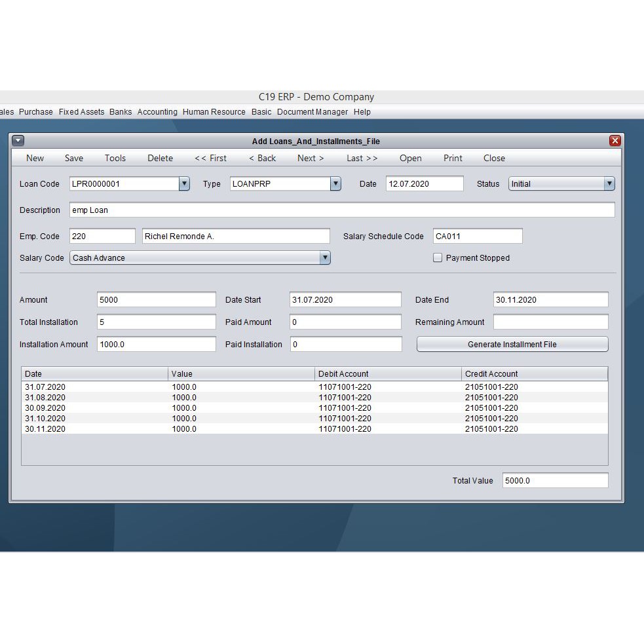Click value 1000.0 in 31.10.2020 row
Screen dimensions: 644x644
184,418
